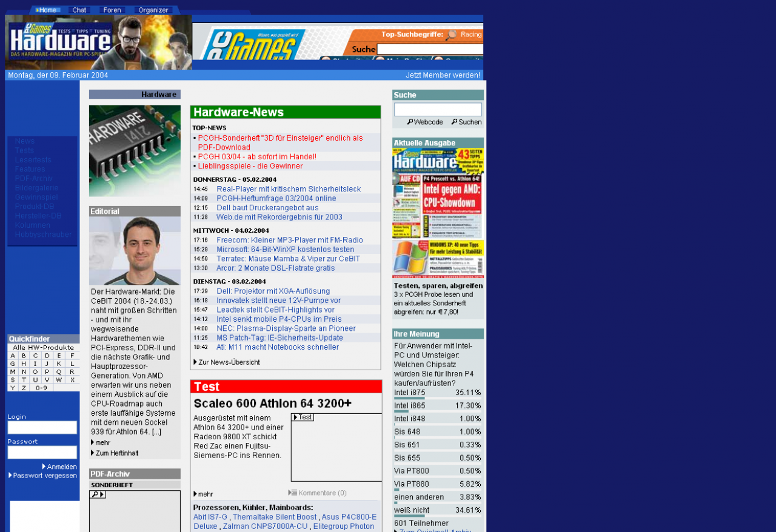
Task: Expand mehr under the Scaleo 600 test
Action: 203,494
